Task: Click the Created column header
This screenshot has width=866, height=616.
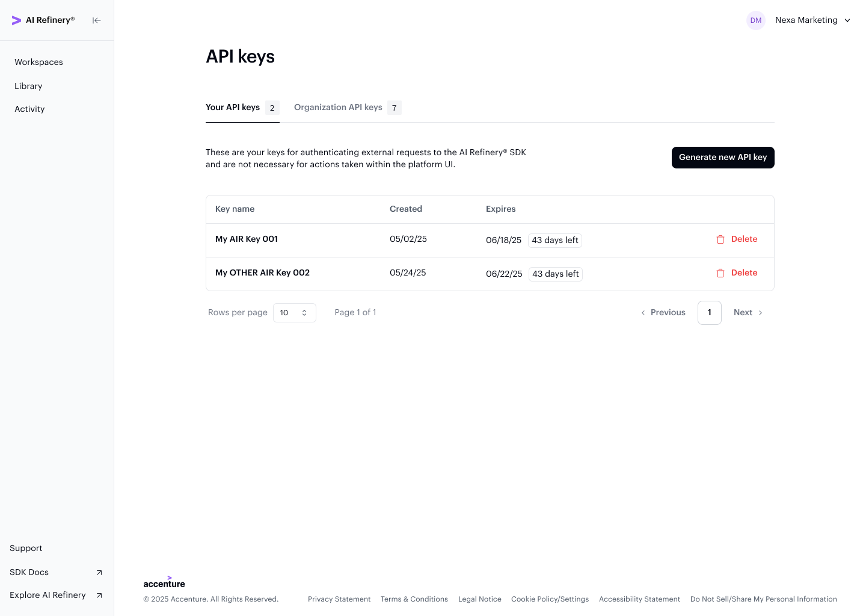Action: click(406, 209)
